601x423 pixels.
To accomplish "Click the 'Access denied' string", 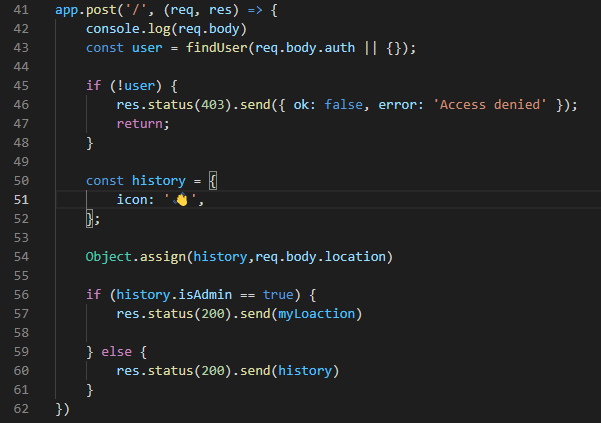I will pos(490,105).
